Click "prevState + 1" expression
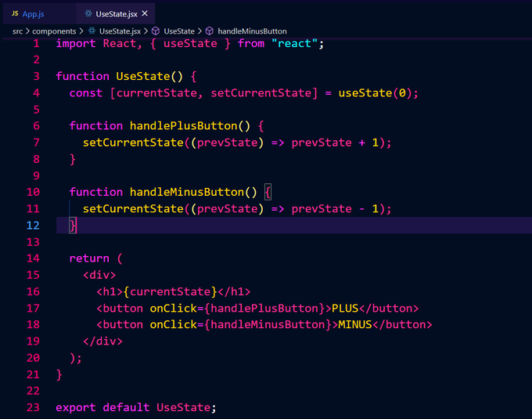This screenshot has height=419, width=532. click(x=335, y=143)
